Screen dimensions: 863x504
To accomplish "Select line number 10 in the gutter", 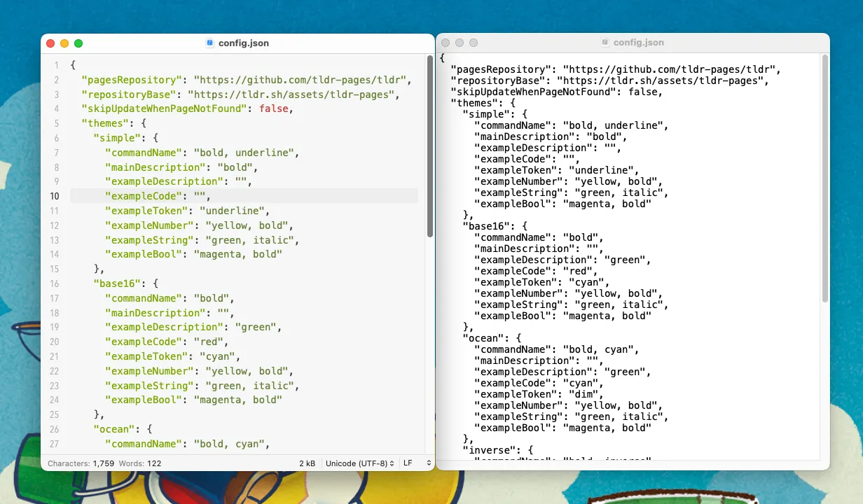I will (54, 196).
